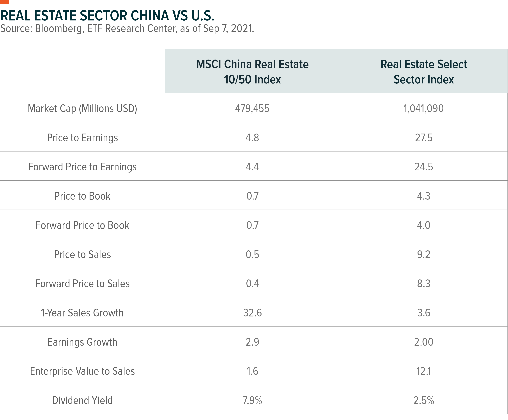Click the Real Estate Select Sector Index header
The width and height of the screenshot is (508, 420).
pyautogui.click(x=424, y=72)
